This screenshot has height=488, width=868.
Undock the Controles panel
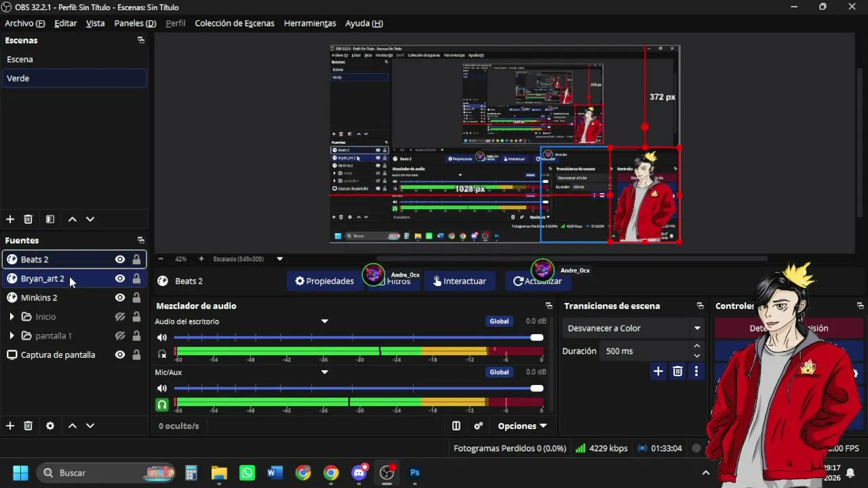coord(861,306)
